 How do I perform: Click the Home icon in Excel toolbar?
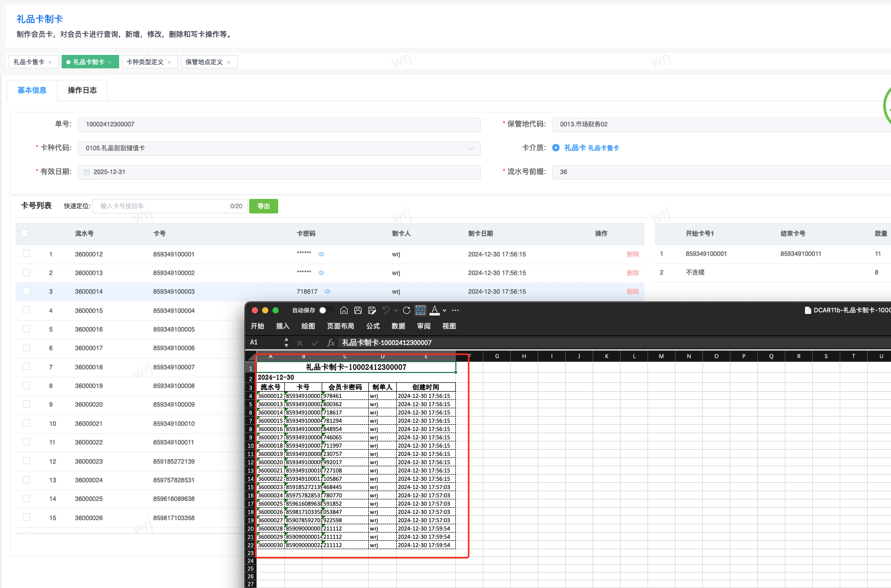point(343,310)
